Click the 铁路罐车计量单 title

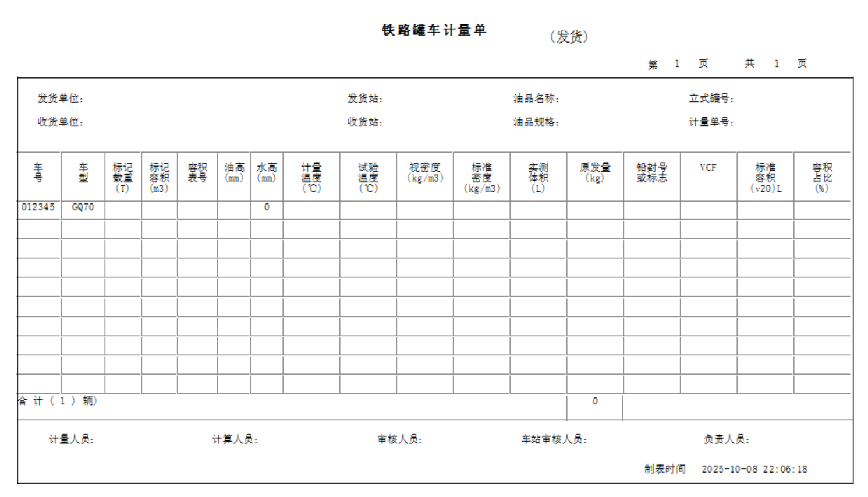pyautogui.click(x=434, y=30)
